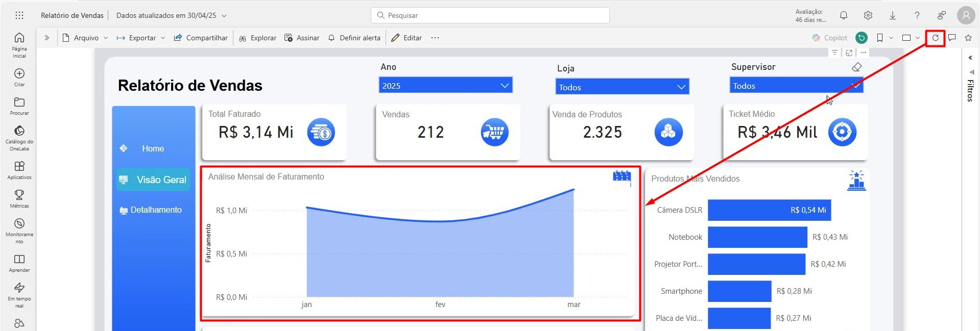Click Editar in toolbar
Screen dimensions: 980x331
click(x=407, y=38)
